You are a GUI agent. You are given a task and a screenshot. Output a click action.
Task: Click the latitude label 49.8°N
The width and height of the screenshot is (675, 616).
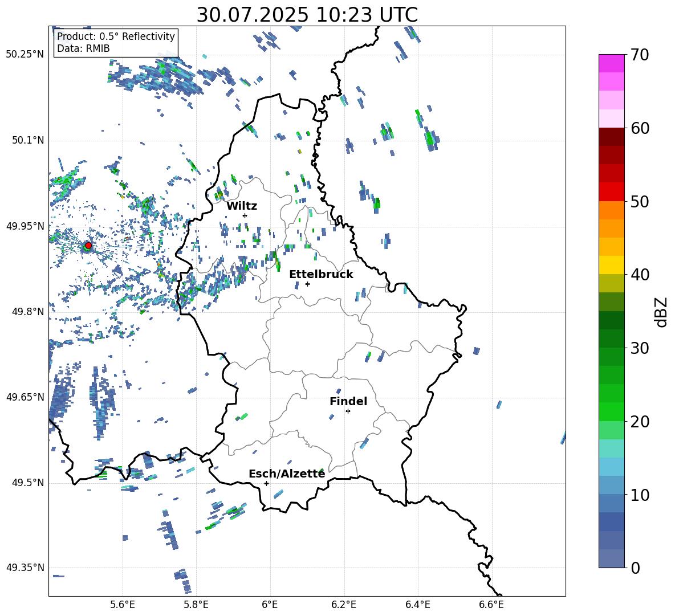(29, 312)
